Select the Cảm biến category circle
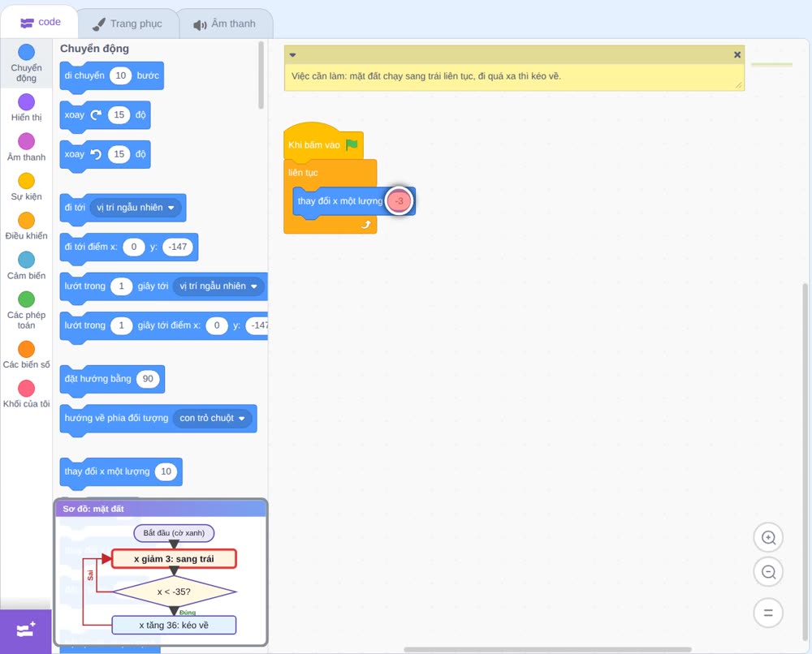Screen dimensions: 812x654 click(27, 260)
